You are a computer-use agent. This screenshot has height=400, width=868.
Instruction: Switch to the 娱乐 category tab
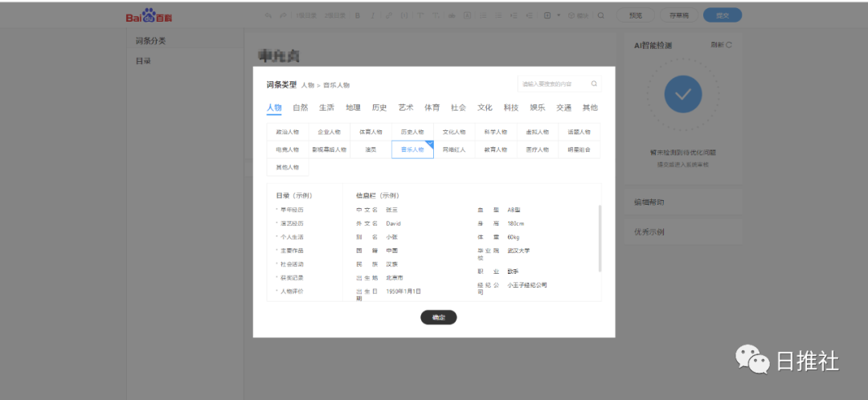point(537,108)
